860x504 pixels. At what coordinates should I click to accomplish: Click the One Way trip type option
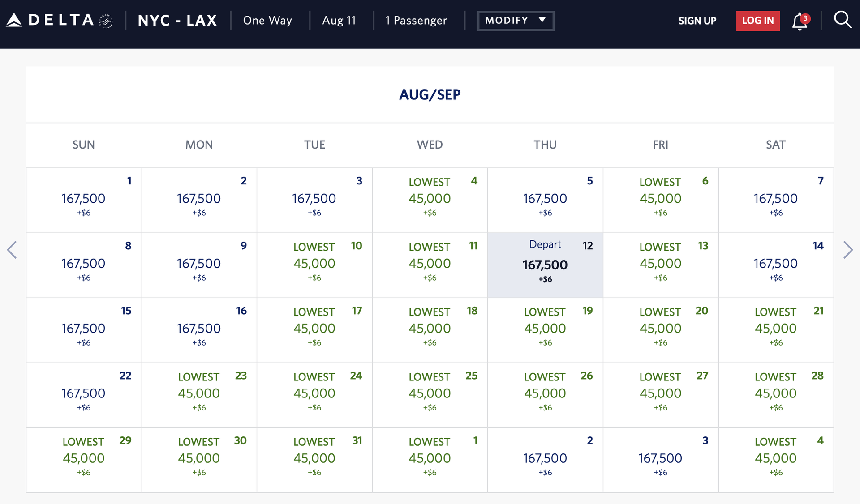coord(267,20)
